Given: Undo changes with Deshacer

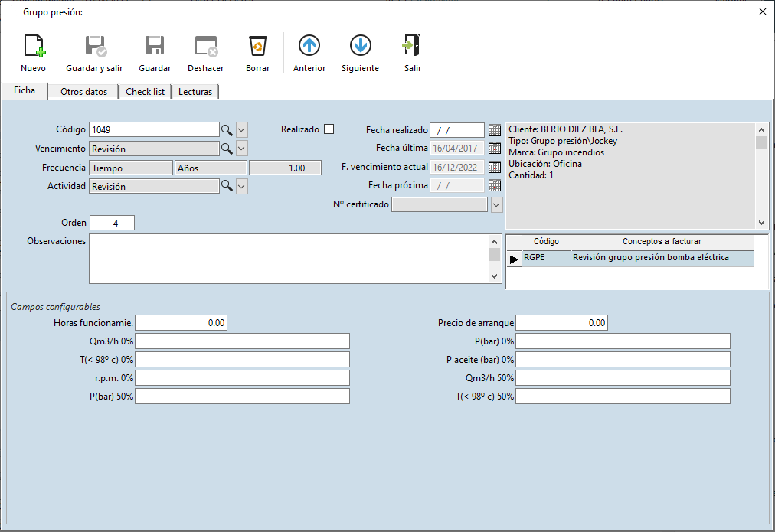Looking at the screenshot, I should (205, 53).
